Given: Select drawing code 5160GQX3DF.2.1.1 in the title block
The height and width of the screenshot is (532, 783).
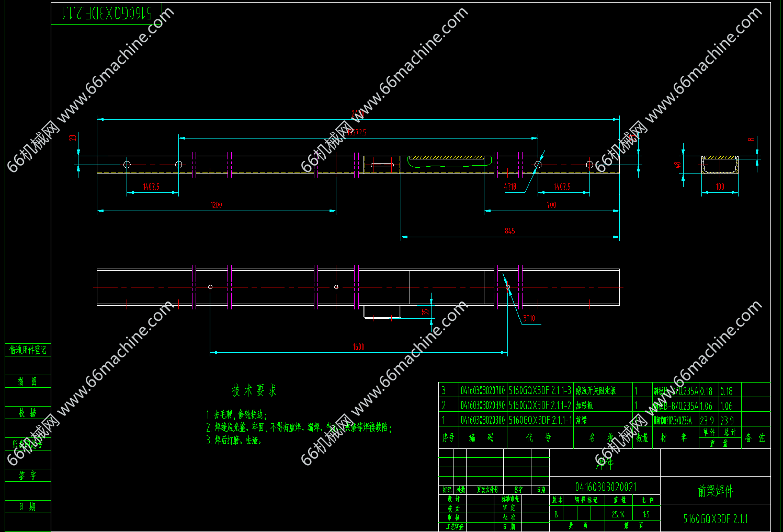Looking at the screenshot, I should pos(716,519).
